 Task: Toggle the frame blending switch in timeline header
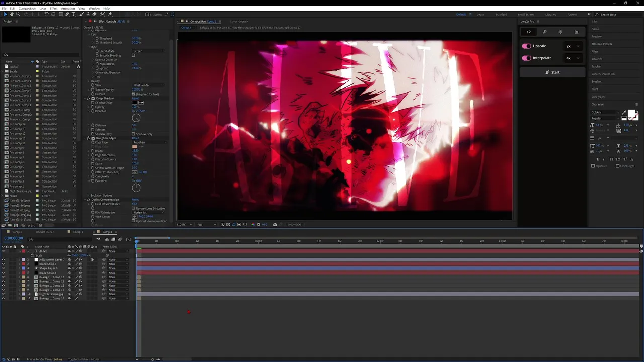[113, 239]
